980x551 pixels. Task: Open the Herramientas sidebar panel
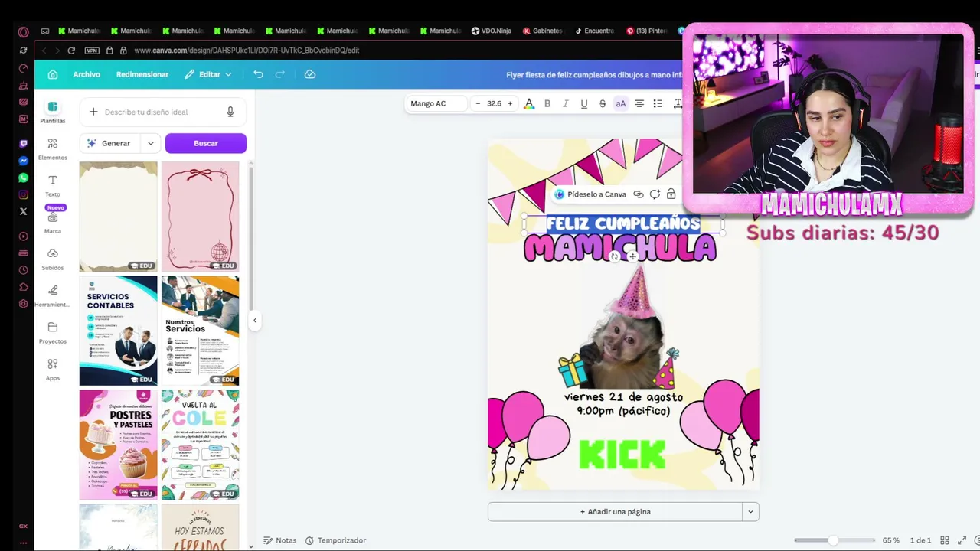53,295
